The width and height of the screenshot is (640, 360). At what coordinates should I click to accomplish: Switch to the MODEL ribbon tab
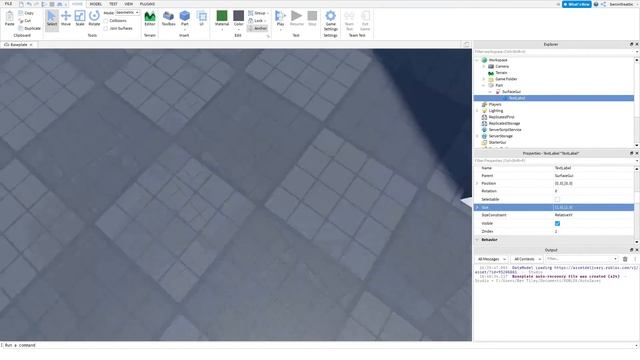pos(96,4)
